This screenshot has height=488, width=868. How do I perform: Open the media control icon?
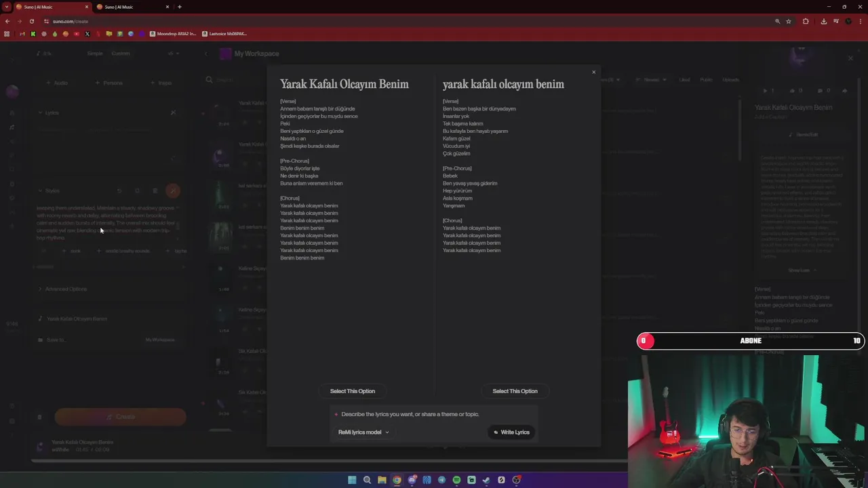tap(835, 21)
